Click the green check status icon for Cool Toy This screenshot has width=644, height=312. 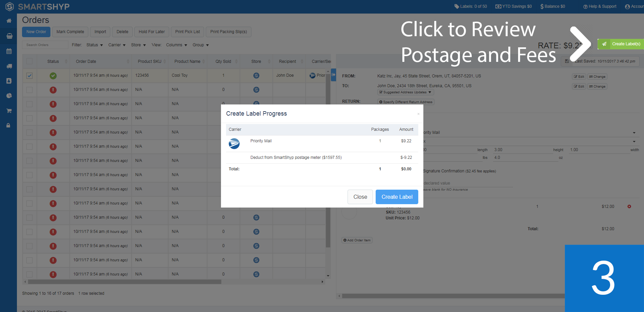click(53, 76)
